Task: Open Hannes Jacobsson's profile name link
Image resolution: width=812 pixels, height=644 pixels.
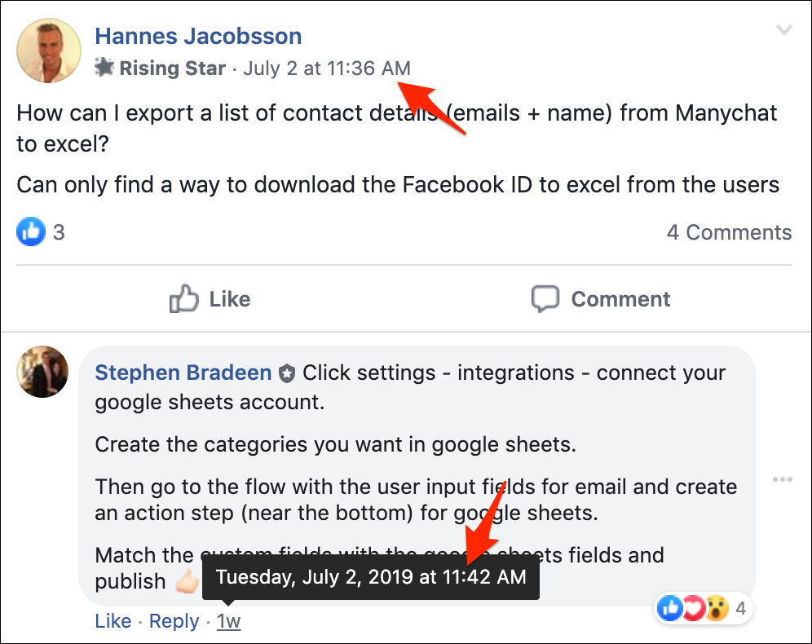Action: [198, 36]
